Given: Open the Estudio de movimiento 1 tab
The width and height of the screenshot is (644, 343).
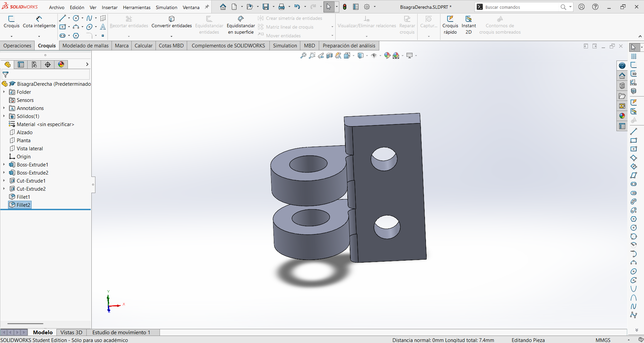Looking at the screenshot, I should tap(121, 332).
